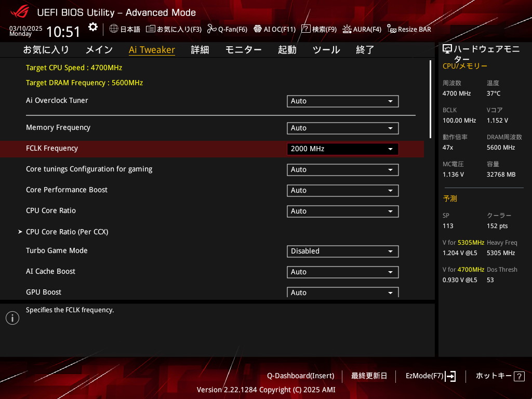Click the Q-Fan(F6) button
The image size is (532, 399).
pos(228,29)
